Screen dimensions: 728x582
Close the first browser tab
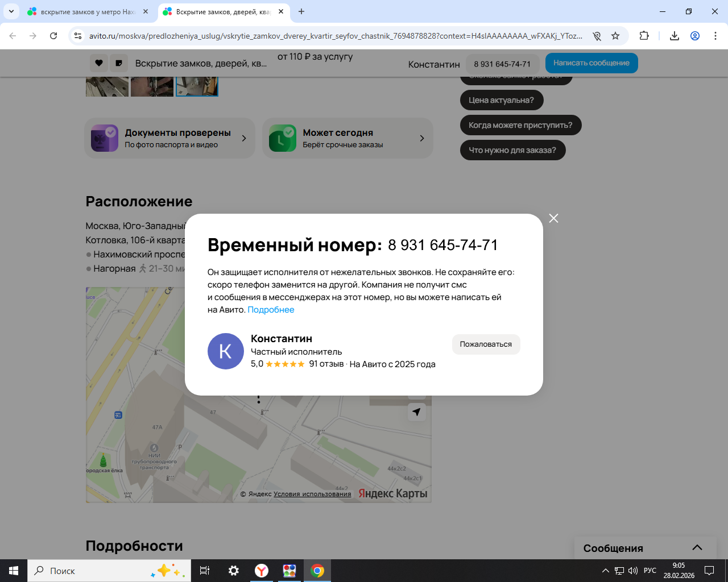tap(146, 11)
